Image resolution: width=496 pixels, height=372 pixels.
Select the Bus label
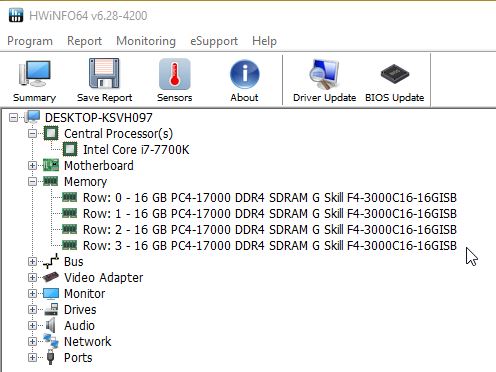74,262
